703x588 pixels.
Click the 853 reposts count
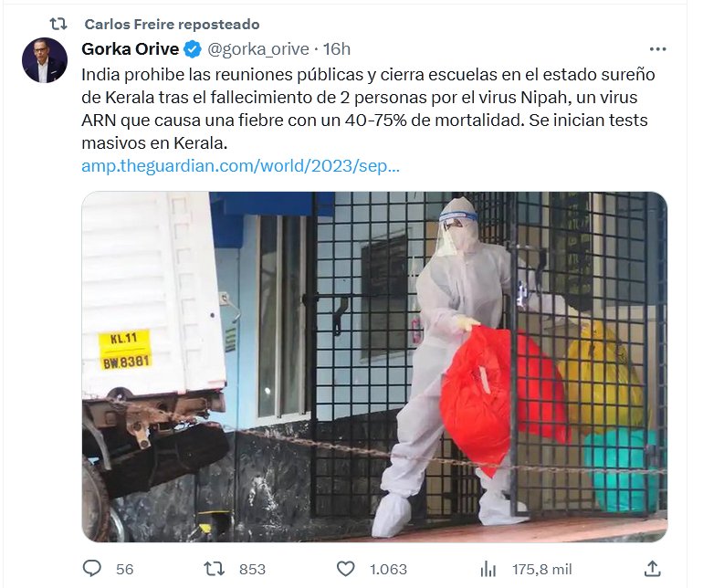click(x=252, y=569)
